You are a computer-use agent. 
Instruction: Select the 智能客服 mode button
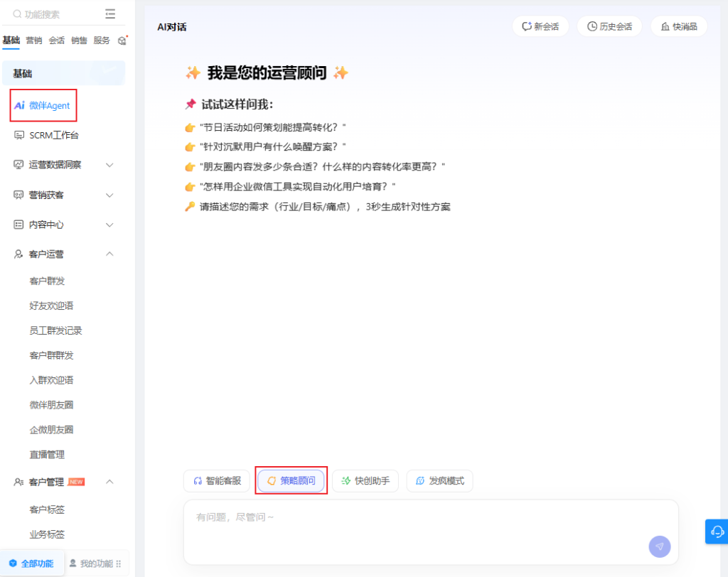click(x=217, y=481)
